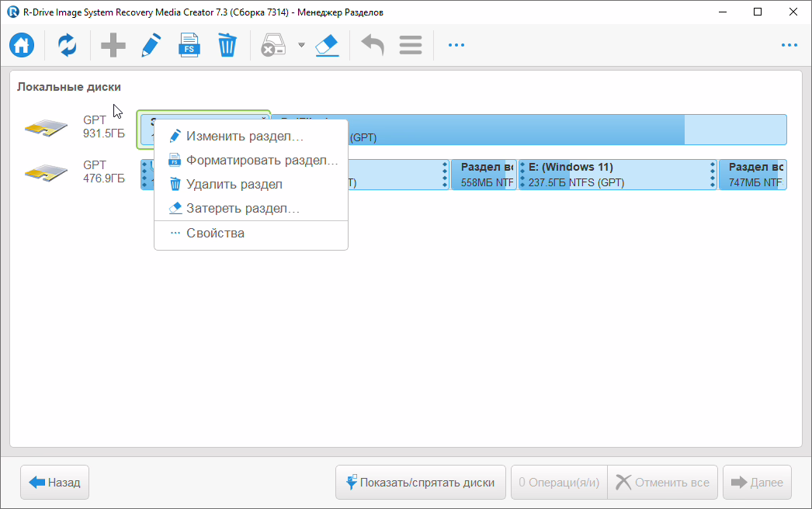Choose 'Изменить раздел...' from context menu
This screenshot has height=509, width=812.
pyautogui.click(x=244, y=137)
